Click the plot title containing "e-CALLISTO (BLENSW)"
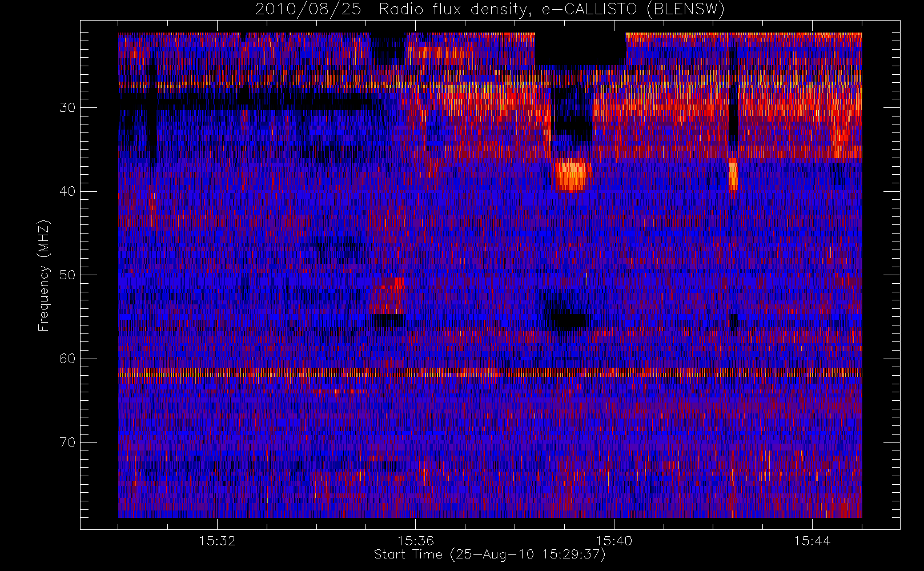The image size is (924, 571). tap(490, 9)
